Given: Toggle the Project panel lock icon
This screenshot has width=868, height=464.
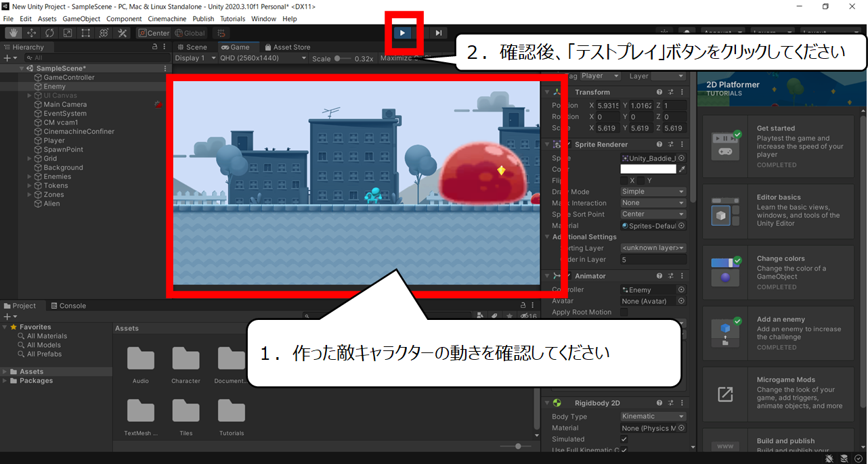Looking at the screenshot, I should pyautogui.click(x=523, y=306).
